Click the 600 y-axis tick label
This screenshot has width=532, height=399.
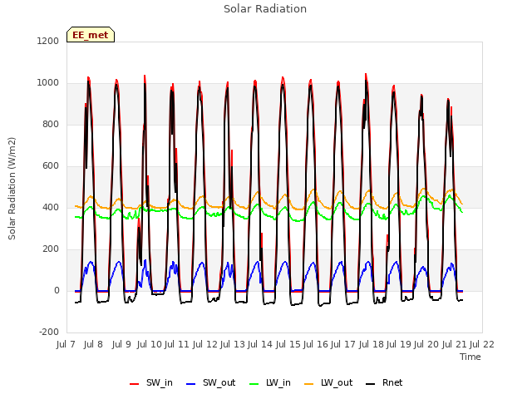pyautogui.click(x=50, y=166)
